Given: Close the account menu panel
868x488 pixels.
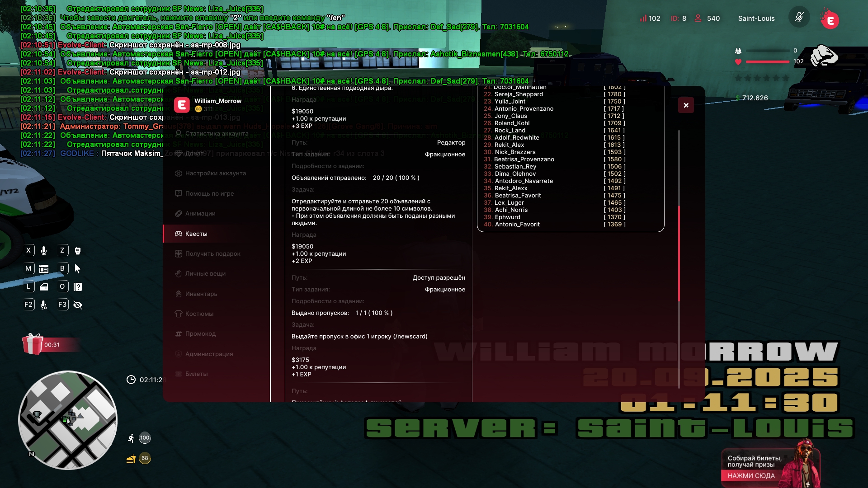Looking at the screenshot, I should click(x=686, y=105).
